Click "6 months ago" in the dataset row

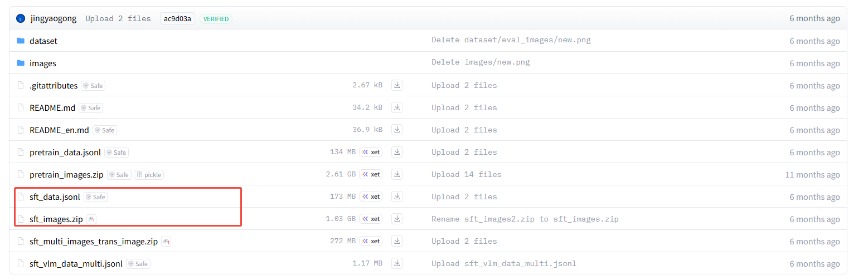pos(814,41)
